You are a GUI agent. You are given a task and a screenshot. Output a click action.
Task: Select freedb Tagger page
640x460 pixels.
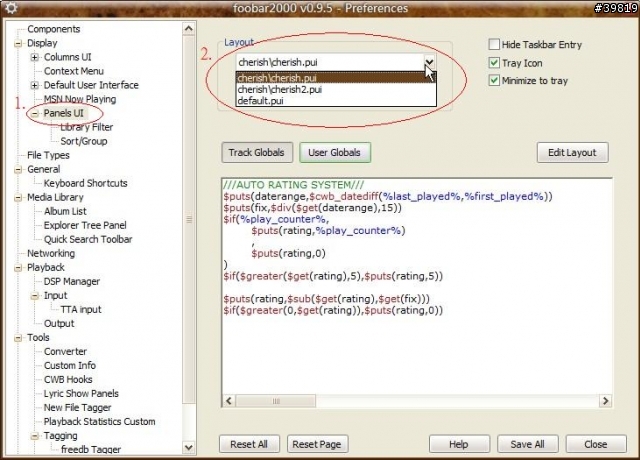click(91, 449)
